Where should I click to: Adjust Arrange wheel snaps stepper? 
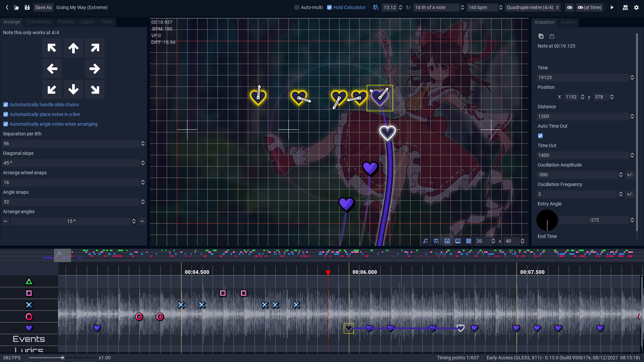(x=143, y=182)
